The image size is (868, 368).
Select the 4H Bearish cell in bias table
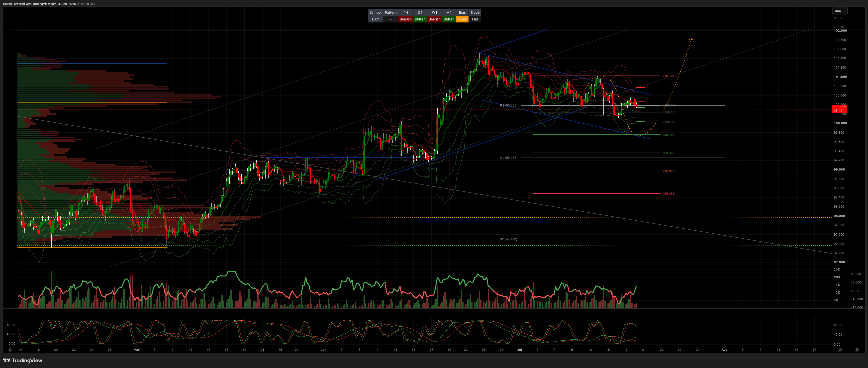(x=405, y=19)
